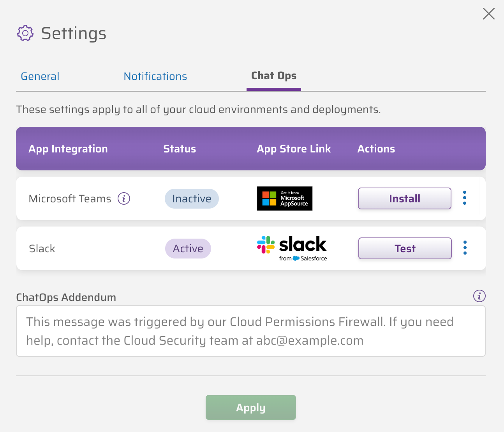Click the Active status badge for Slack
This screenshot has width=504, height=432.
(188, 249)
